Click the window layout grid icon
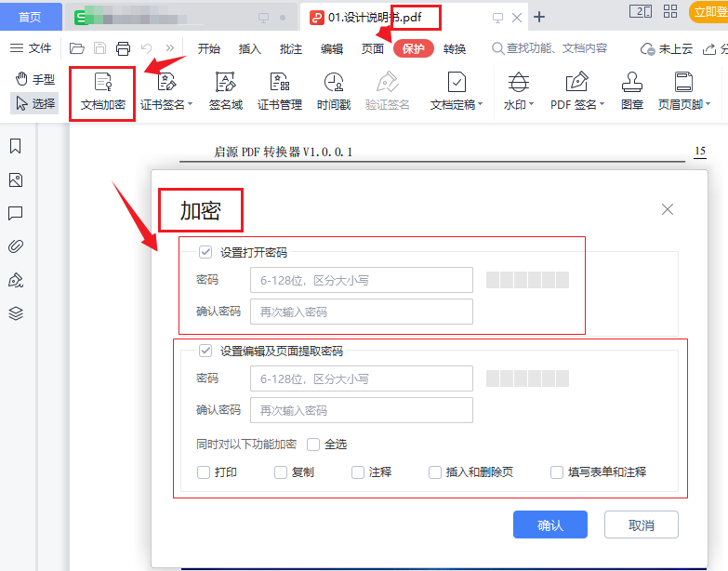The height and width of the screenshot is (571, 728). click(670, 11)
